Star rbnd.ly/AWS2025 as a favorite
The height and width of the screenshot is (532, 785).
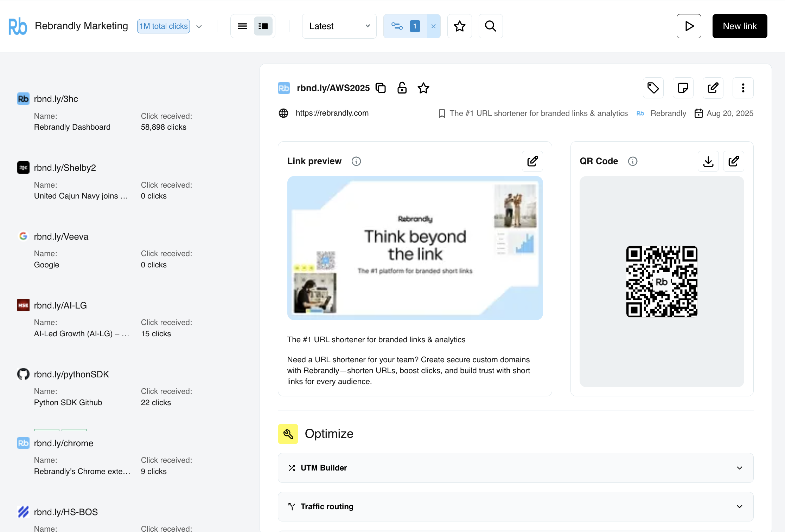[x=423, y=88]
